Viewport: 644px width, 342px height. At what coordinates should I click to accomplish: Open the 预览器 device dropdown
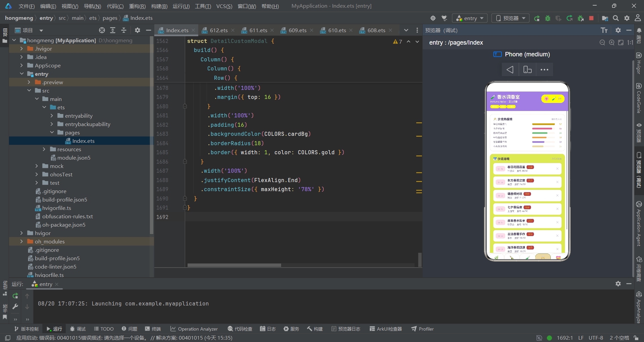pyautogui.click(x=511, y=18)
